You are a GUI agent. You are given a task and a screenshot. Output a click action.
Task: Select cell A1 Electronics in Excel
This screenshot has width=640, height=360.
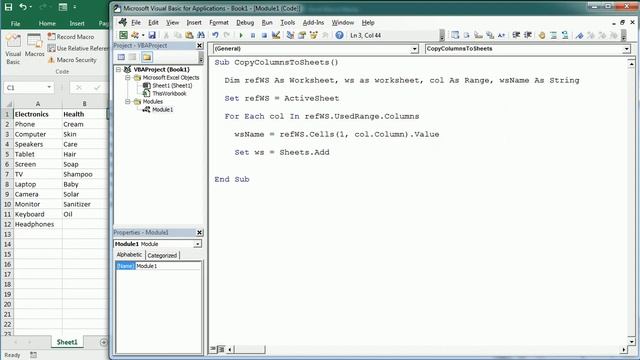(38, 114)
